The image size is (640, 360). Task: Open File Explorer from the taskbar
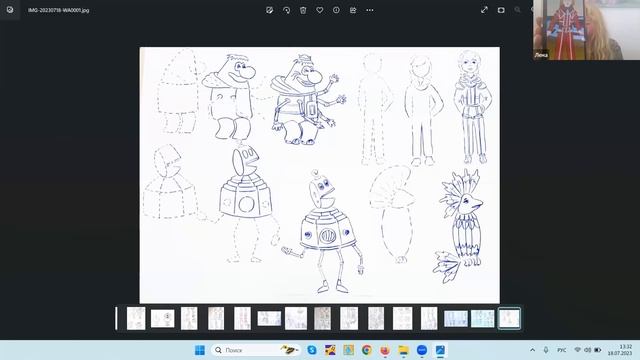coord(403,350)
